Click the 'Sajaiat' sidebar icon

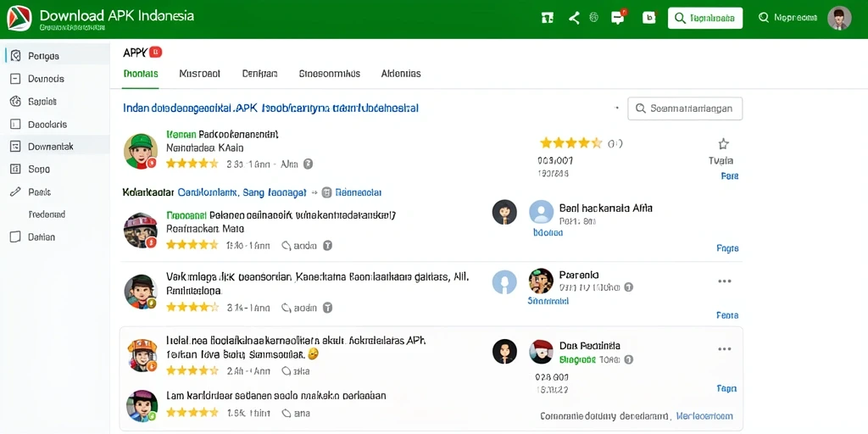pos(16,102)
